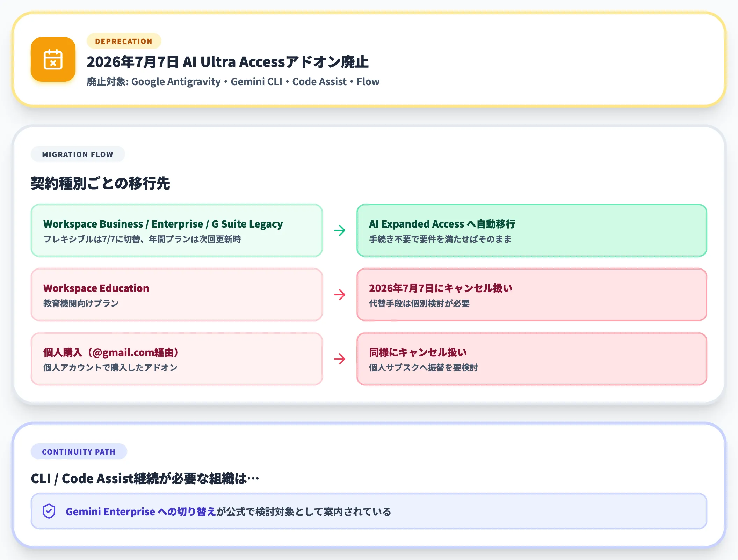
Task: Click the orange calendar-cancel icon
Action: [x=53, y=59]
